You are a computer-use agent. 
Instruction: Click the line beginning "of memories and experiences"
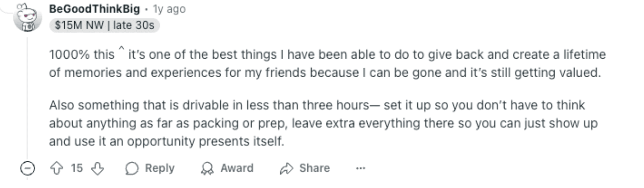[x=325, y=73]
